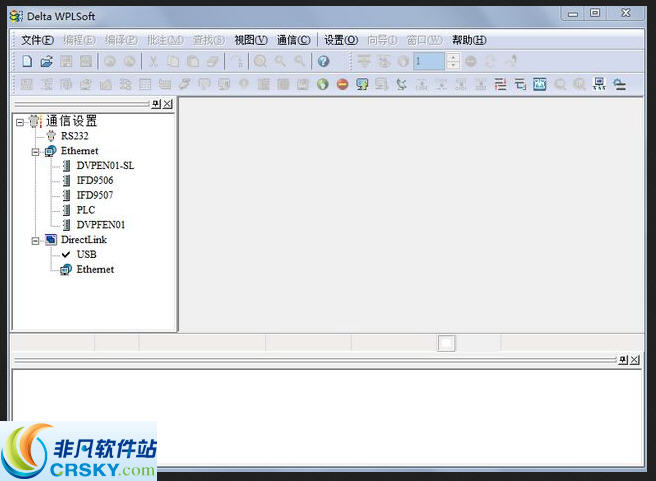The image size is (656, 481).
Task: Select IFD9507 in the tree
Action: point(95,195)
